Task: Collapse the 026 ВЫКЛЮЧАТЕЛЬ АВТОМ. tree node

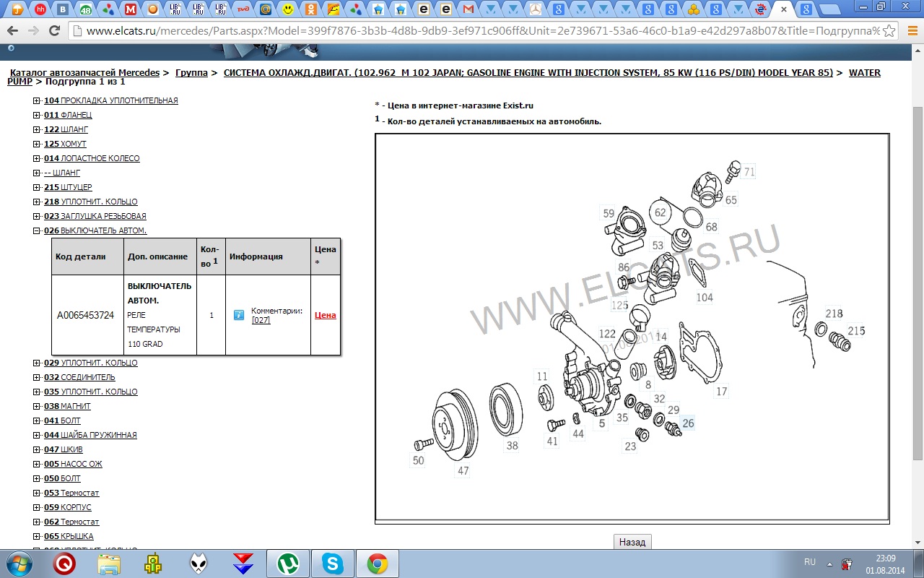Action: click(37, 231)
